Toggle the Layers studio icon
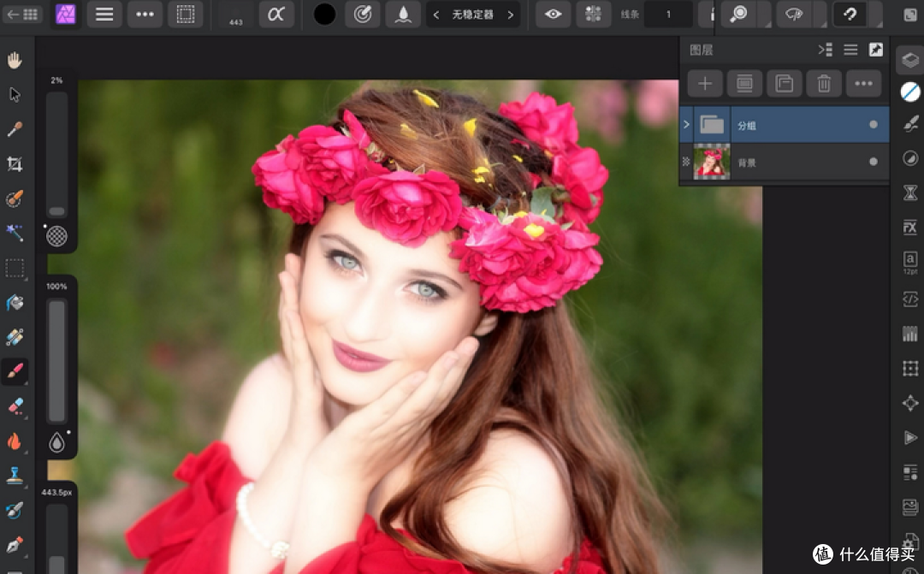 click(x=909, y=60)
